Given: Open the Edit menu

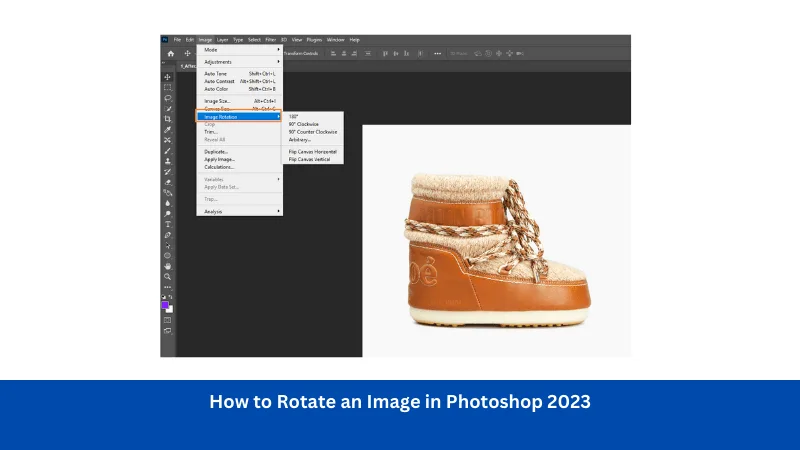Looking at the screenshot, I should point(189,40).
